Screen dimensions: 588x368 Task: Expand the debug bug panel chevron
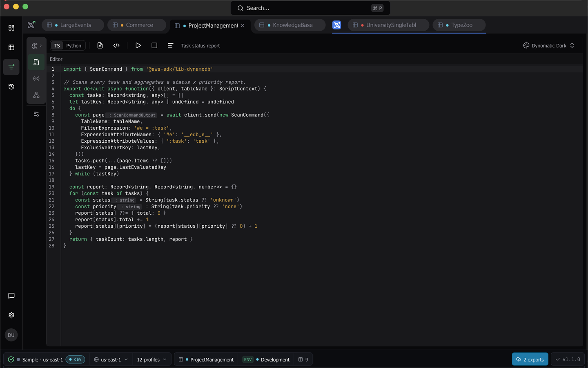coord(41,46)
